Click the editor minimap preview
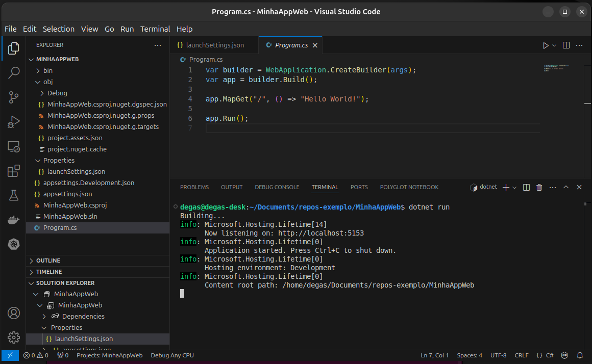This screenshot has width=592, height=364. pos(556,68)
